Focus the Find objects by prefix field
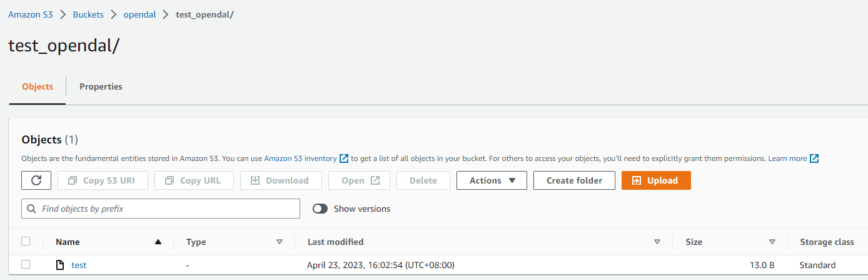Viewport: 868px width, 280px height. click(x=161, y=209)
